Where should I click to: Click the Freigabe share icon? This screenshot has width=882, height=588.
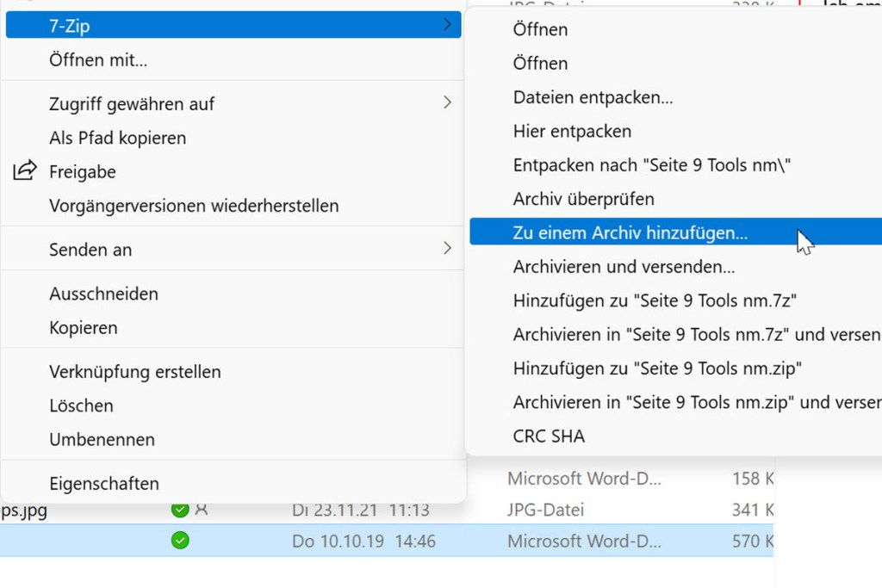(x=25, y=170)
